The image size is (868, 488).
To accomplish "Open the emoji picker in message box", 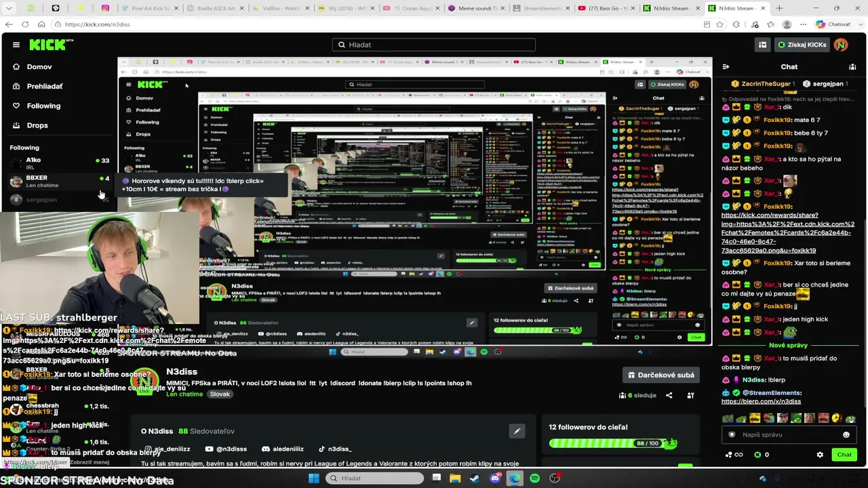I will 846,434.
